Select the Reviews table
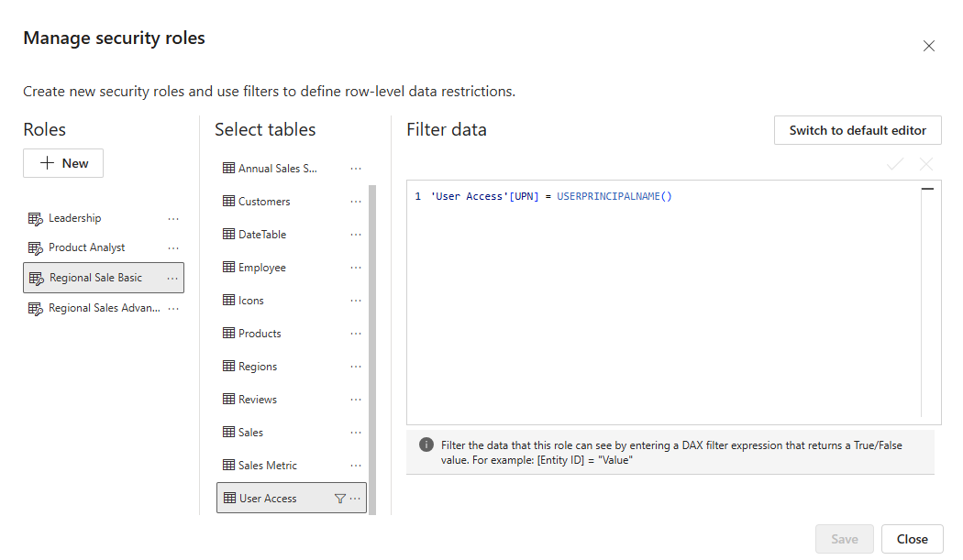The image size is (963, 560). 292,399
